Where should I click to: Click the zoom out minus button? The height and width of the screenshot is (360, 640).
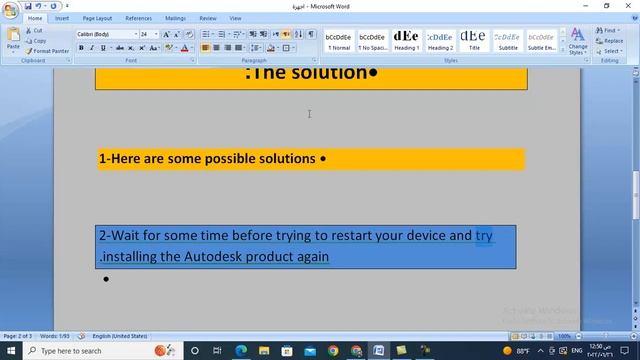[x=578, y=336]
